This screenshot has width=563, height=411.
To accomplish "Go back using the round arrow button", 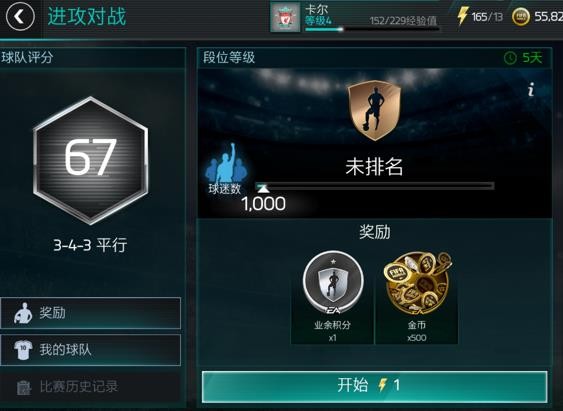I will [20, 17].
